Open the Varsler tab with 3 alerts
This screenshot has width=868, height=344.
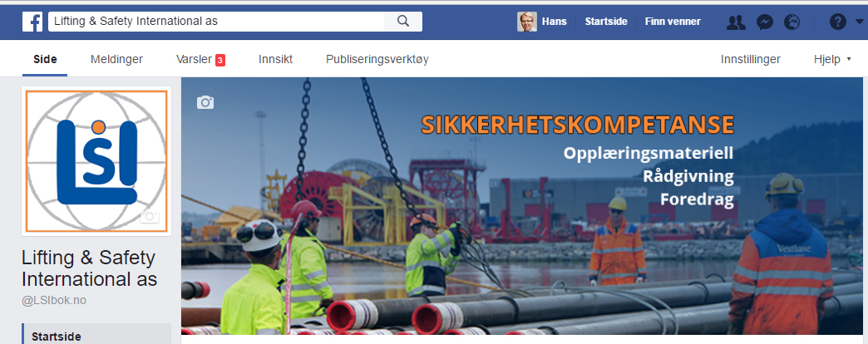(200, 59)
